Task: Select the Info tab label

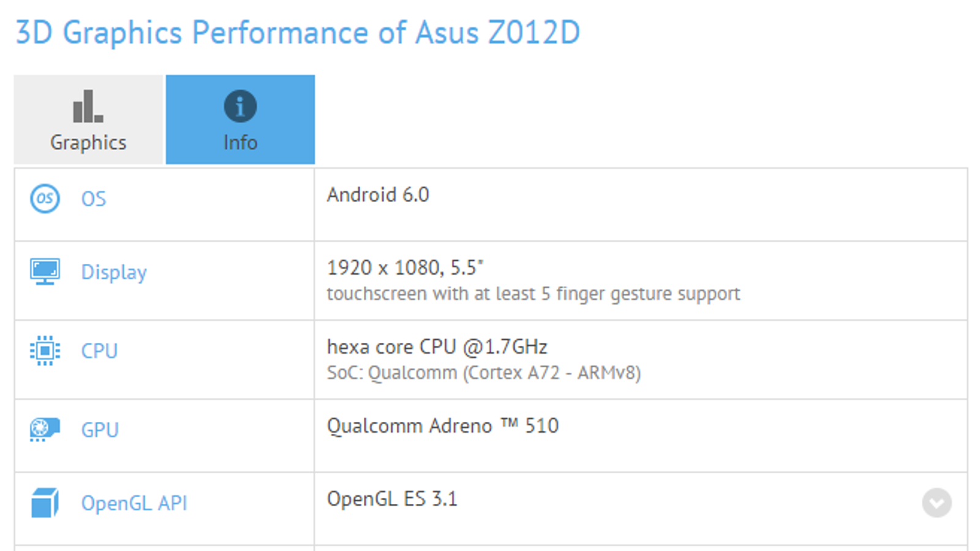Action: click(x=240, y=143)
